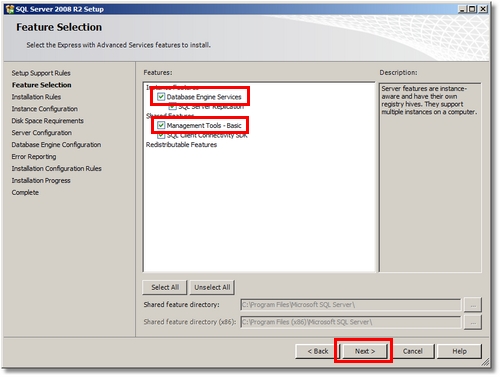The width and height of the screenshot is (500, 377).
Task: Maximize the SQL Server 2008 R2 Setup window
Action: tap(472, 9)
